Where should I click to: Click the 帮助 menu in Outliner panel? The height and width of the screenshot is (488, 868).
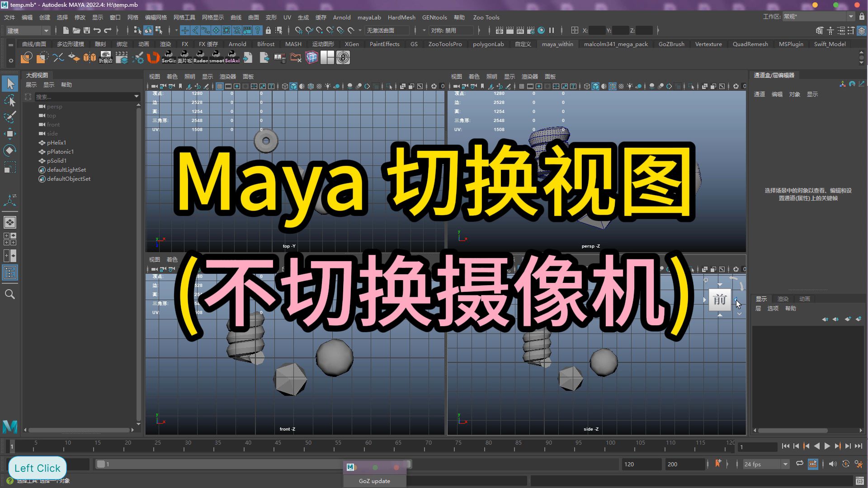point(66,84)
